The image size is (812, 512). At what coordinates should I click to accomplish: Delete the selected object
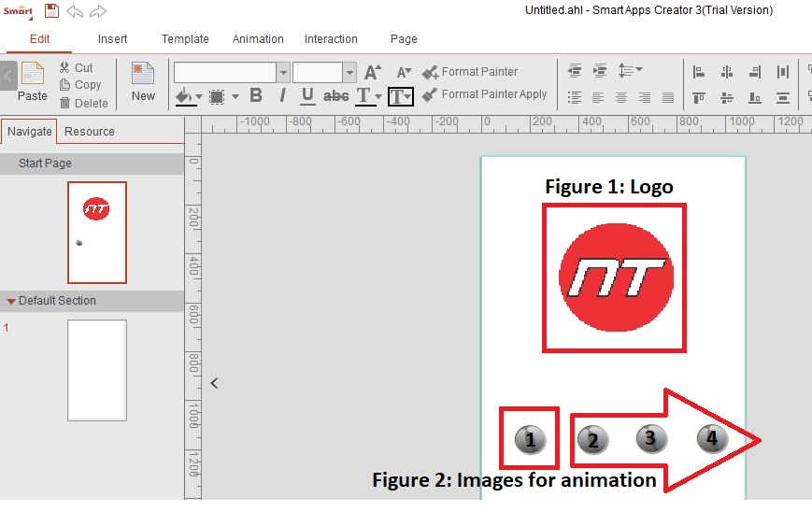point(84,103)
